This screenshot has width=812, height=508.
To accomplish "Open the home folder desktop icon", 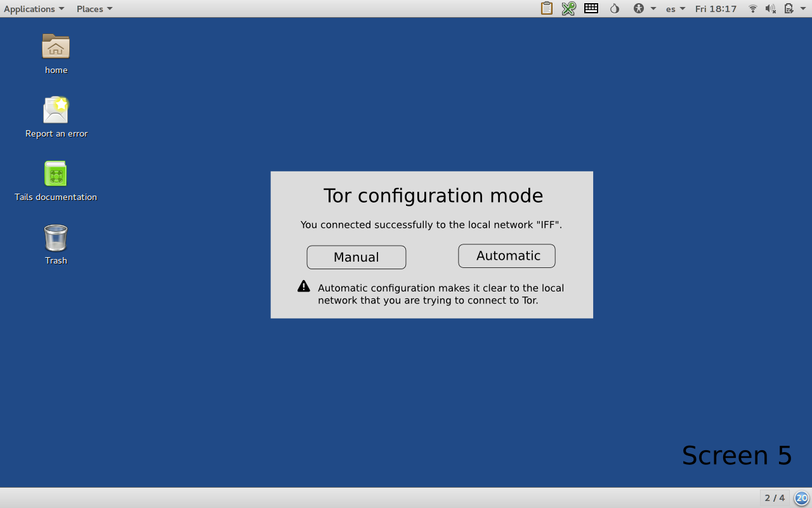I will (56, 47).
